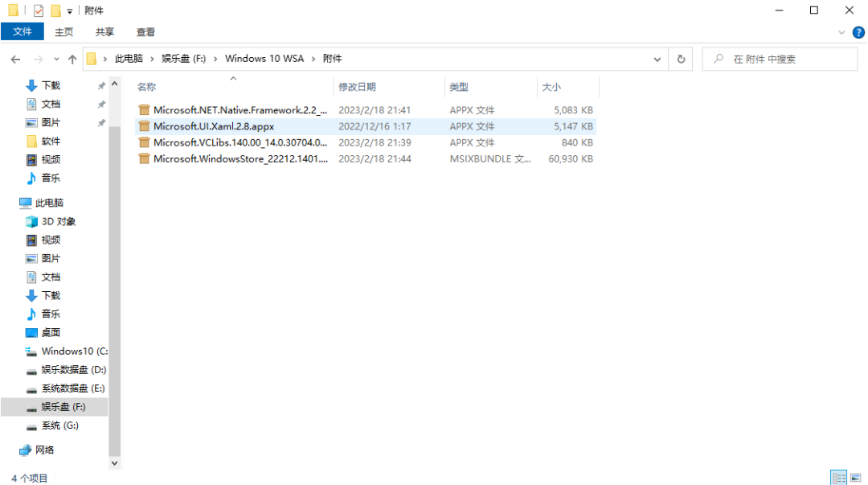Open 3D 对象 under 此电脑
This screenshot has height=485, width=868.
[58, 222]
